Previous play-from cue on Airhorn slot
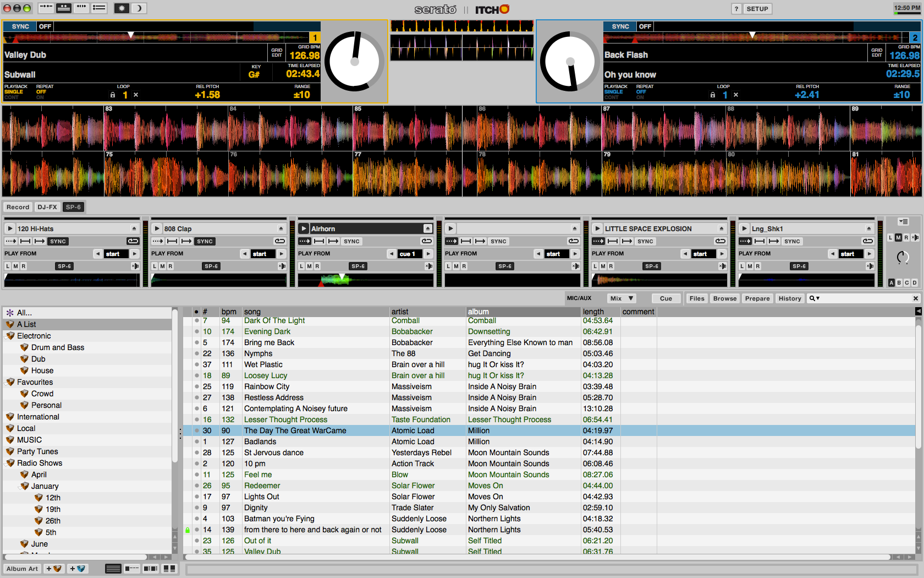This screenshot has width=924, height=578. coord(392,254)
